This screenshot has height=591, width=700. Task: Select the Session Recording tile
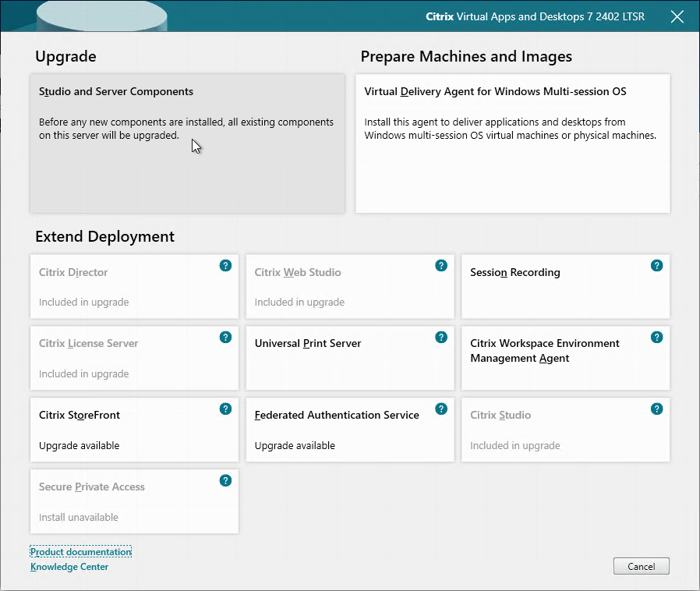[566, 287]
